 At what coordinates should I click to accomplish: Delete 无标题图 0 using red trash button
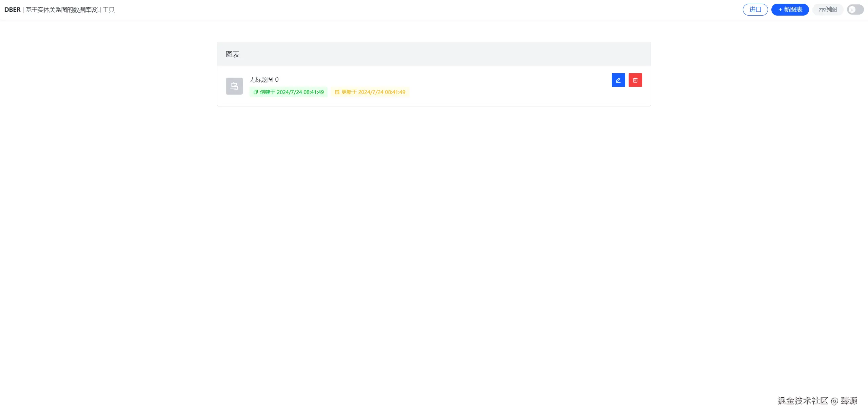click(635, 80)
